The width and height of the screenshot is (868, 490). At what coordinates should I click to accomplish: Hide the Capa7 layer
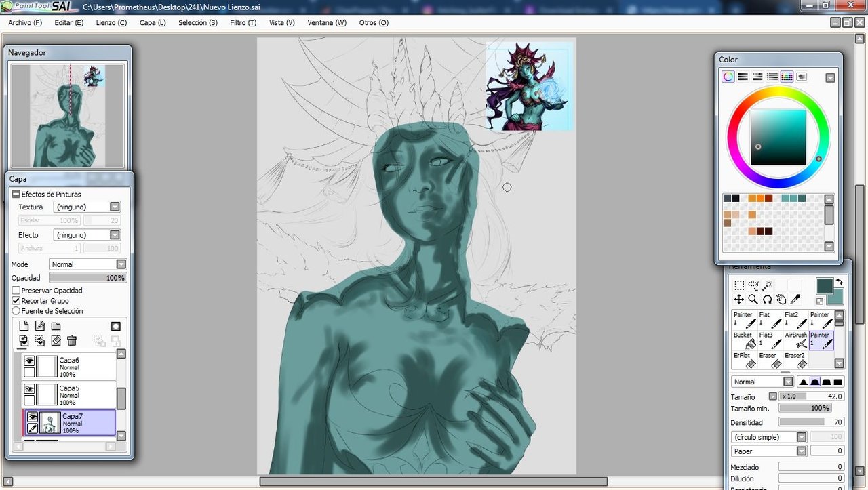click(32, 417)
